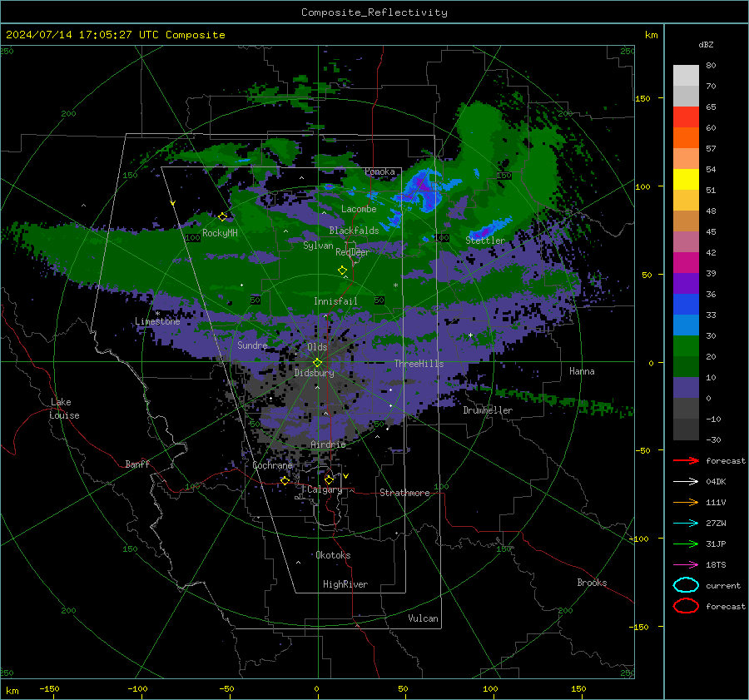The width and height of the screenshot is (749, 700).
Task: Click the Lacombe city label
Action: 359,209
